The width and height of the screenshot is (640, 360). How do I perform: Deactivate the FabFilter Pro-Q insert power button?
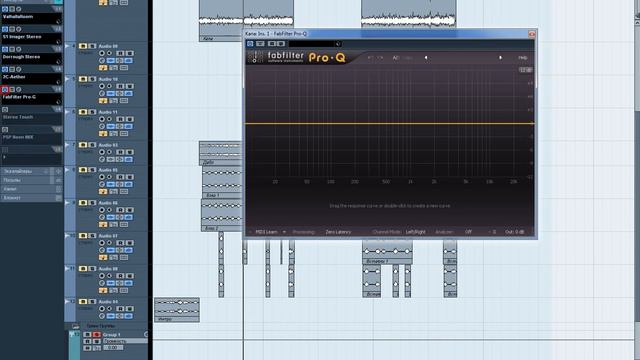click(5, 89)
